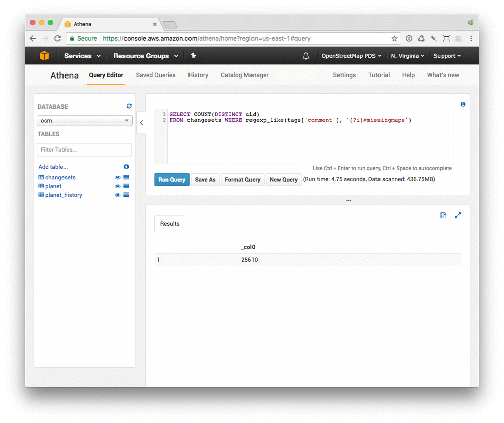This screenshot has width=504, height=423.
Task: Switch to Query Editor tab
Action: (x=106, y=75)
